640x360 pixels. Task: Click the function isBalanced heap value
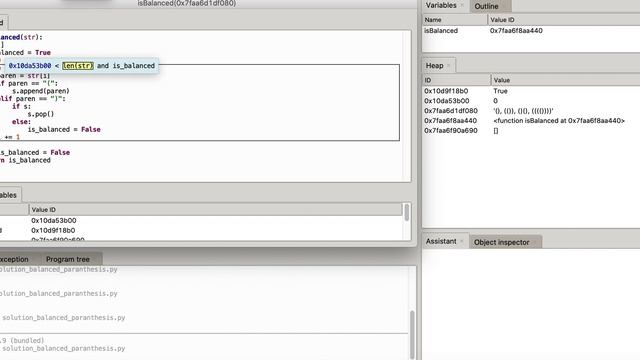pyautogui.click(x=559, y=120)
